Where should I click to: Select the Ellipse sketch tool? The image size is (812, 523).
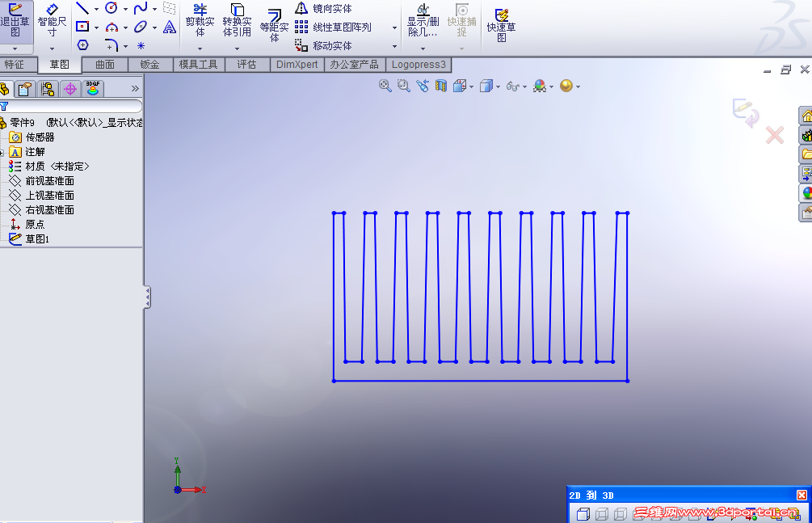(141, 27)
